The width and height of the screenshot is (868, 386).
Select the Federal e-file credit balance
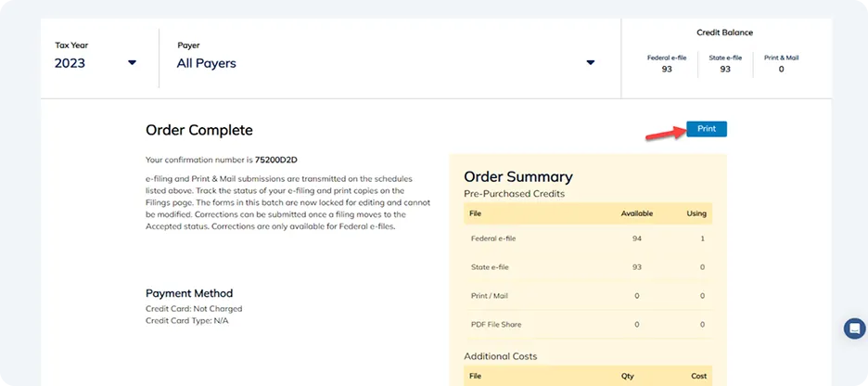pos(667,64)
